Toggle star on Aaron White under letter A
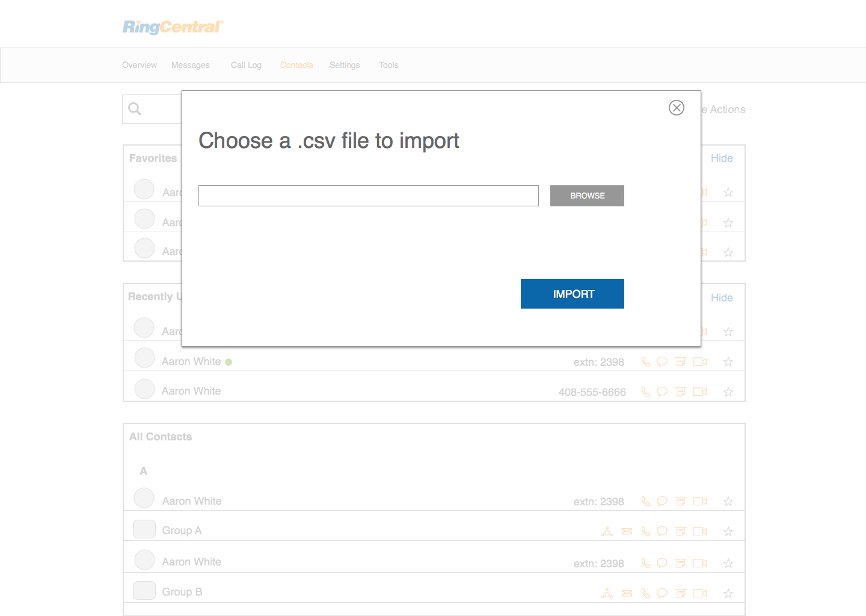The width and height of the screenshot is (866, 616). (x=728, y=502)
